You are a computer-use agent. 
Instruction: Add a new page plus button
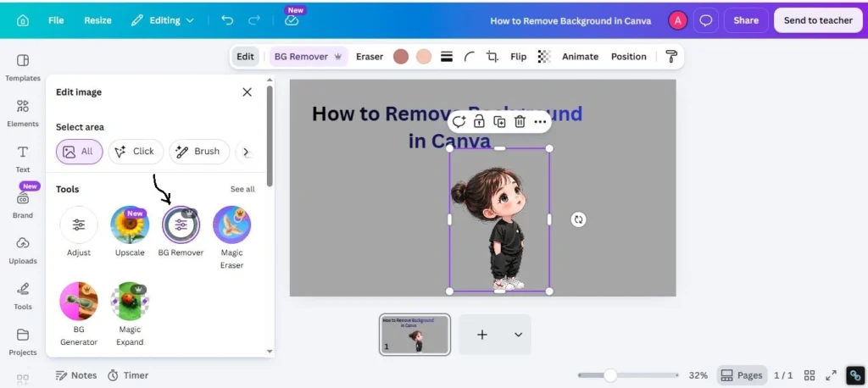(x=482, y=335)
